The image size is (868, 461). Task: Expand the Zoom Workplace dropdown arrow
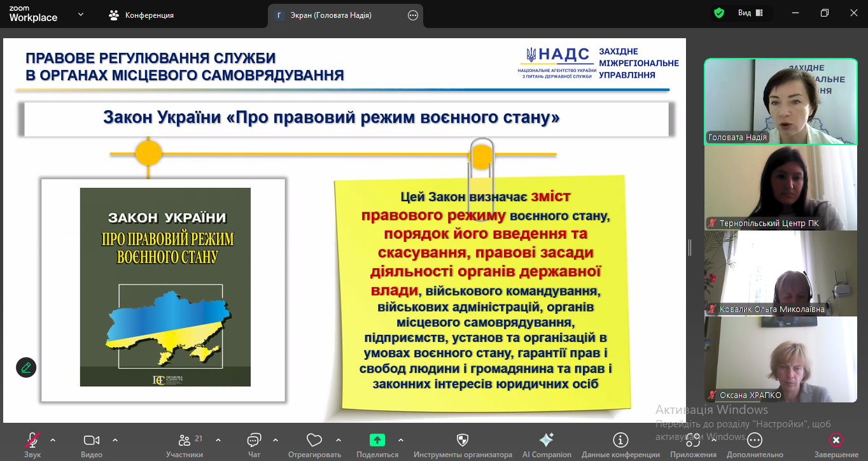(81, 14)
